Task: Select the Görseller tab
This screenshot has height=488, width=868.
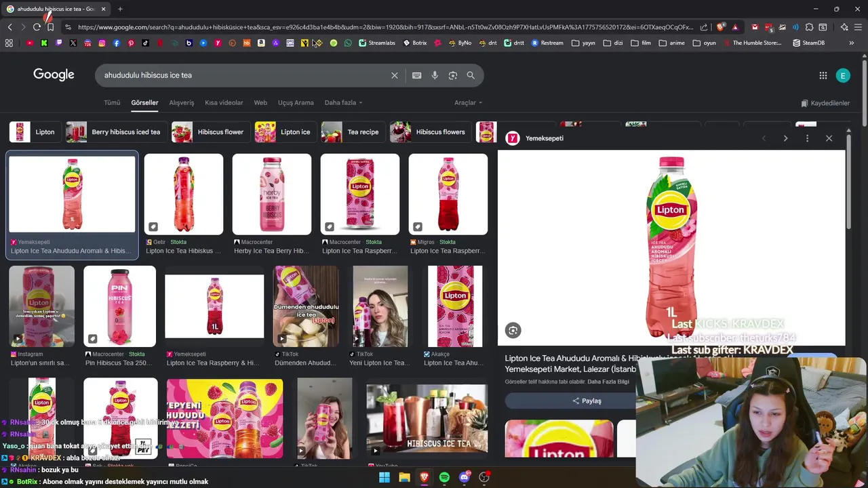Action: [x=144, y=102]
